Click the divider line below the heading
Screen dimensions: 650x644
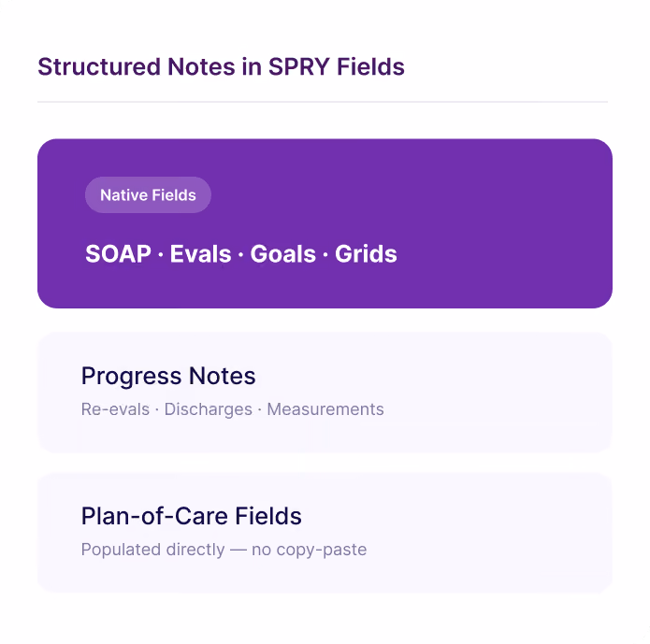tap(323, 102)
